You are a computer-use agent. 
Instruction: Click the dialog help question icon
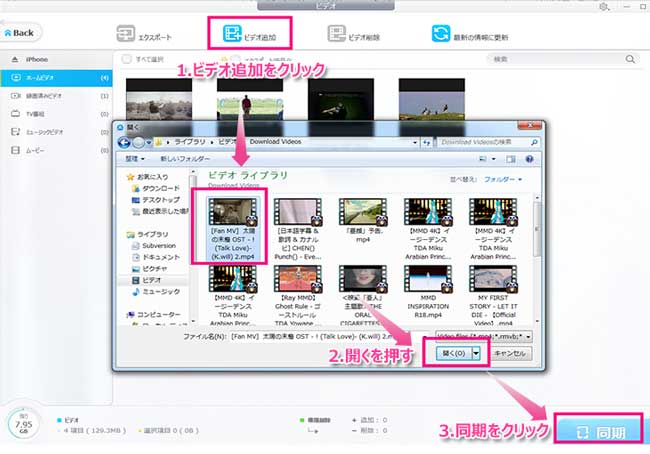529,159
